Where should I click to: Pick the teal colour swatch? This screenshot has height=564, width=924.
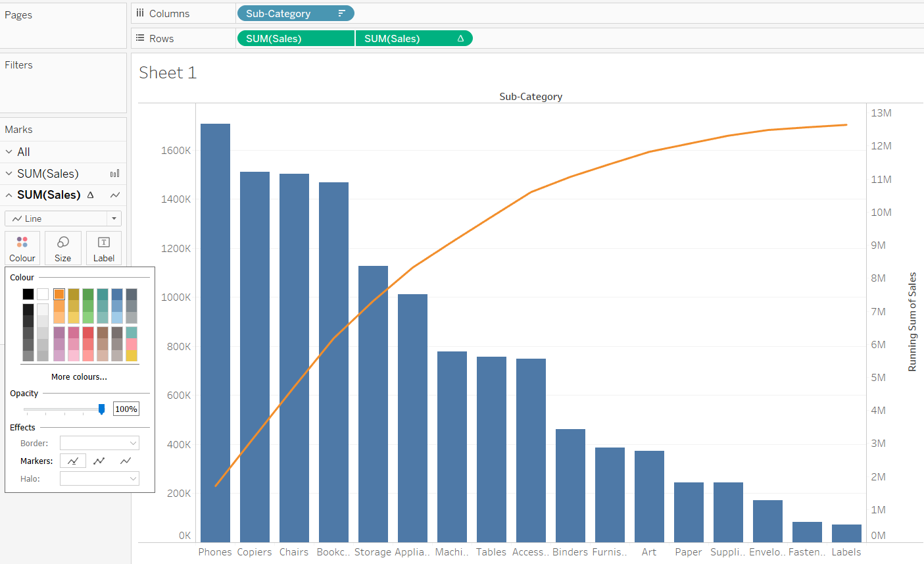[x=103, y=294]
